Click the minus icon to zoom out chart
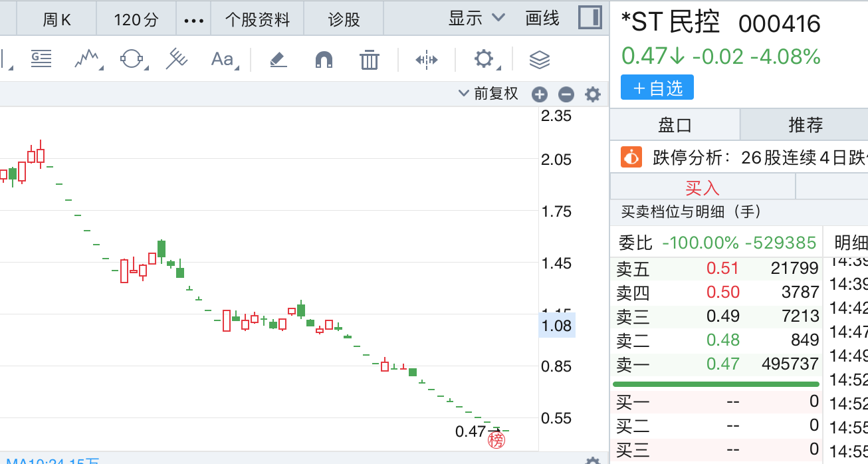This screenshot has height=464, width=868. 566,94
